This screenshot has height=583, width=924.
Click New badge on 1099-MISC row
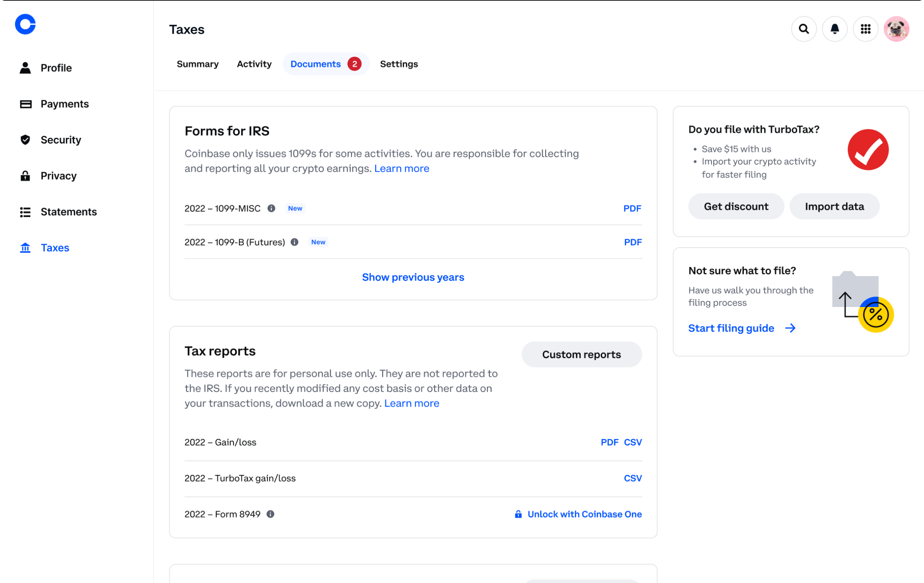pyautogui.click(x=295, y=208)
